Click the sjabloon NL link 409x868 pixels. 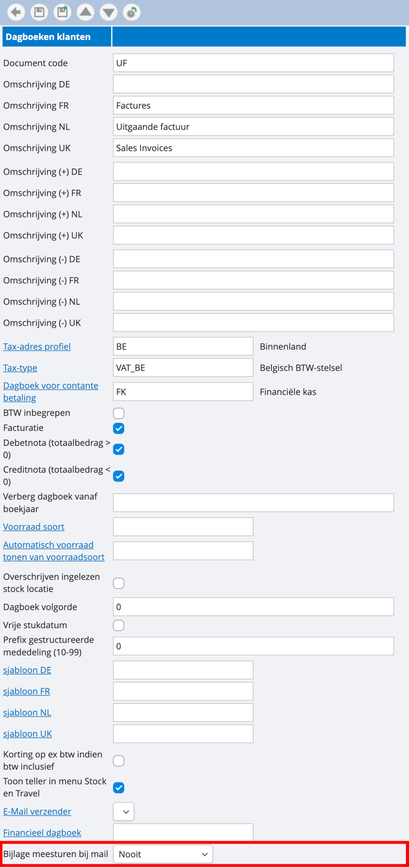pyautogui.click(x=27, y=712)
